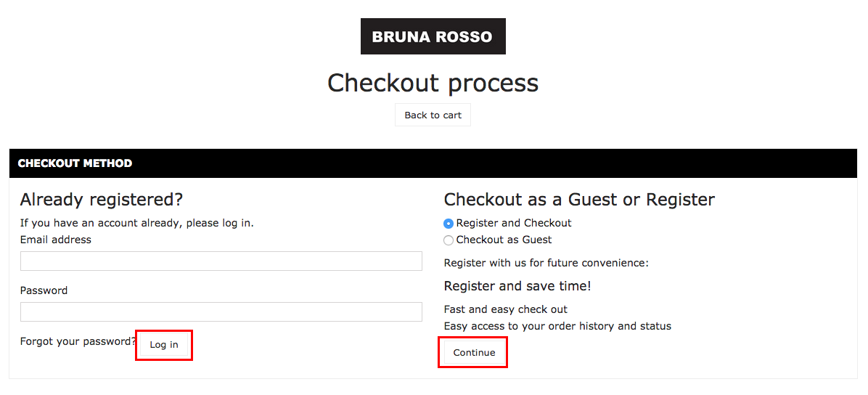The height and width of the screenshot is (395, 868).
Task: Focus the Password input box
Action: coord(221,312)
